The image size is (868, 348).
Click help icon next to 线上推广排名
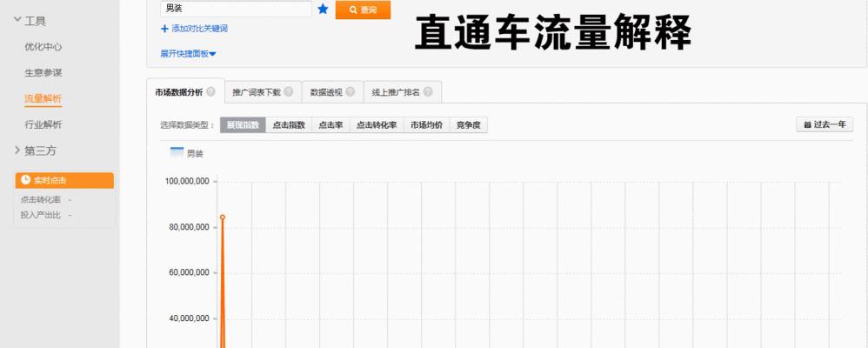coord(427,92)
